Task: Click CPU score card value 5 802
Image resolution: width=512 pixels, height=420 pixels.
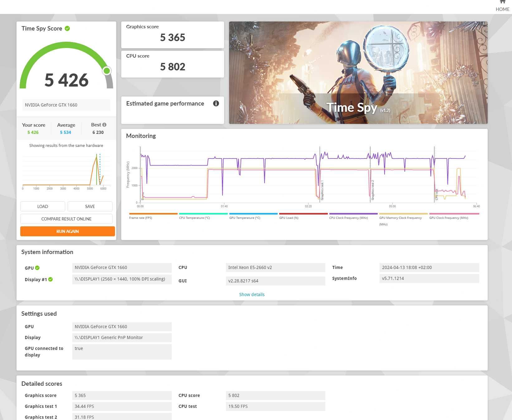Action: point(173,67)
